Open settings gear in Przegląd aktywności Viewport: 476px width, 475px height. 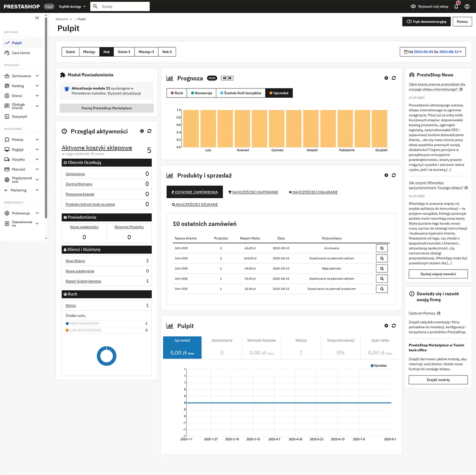click(142, 131)
